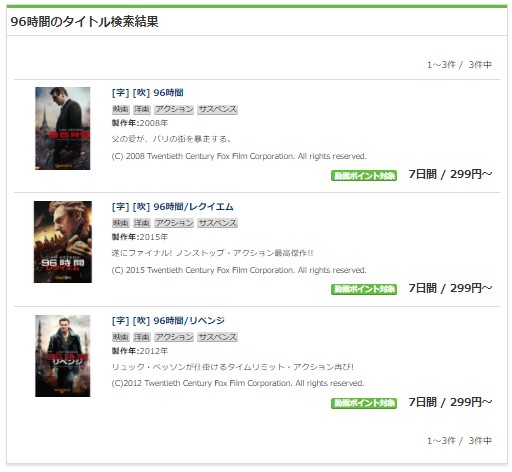
Task: Click the 動画ポイント対象 badge for 96時間
Action: [x=364, y=175]
